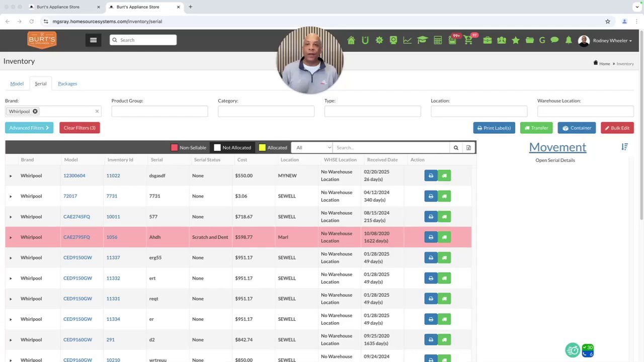The height and width of the screenshot is (362, 644).
Task: Click Clear Filters (3) button
Action: [79, 128]
